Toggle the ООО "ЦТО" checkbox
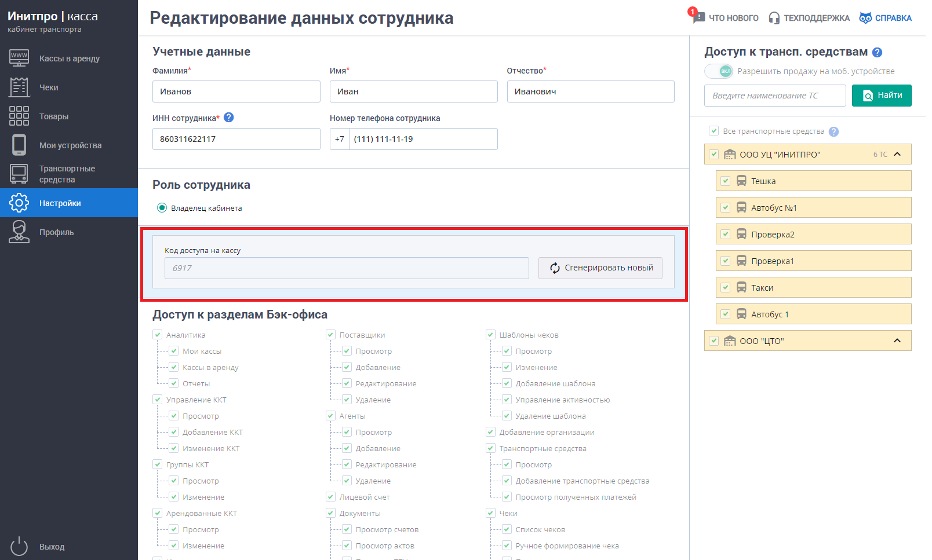932x560 pixels. (x=714, y=341)
